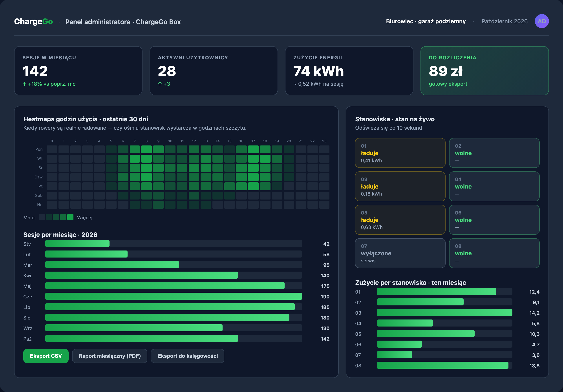Select station 07 wyłączone serwis tile
The width and height of the screenshot is (563, 392).
tap(400, 253)
